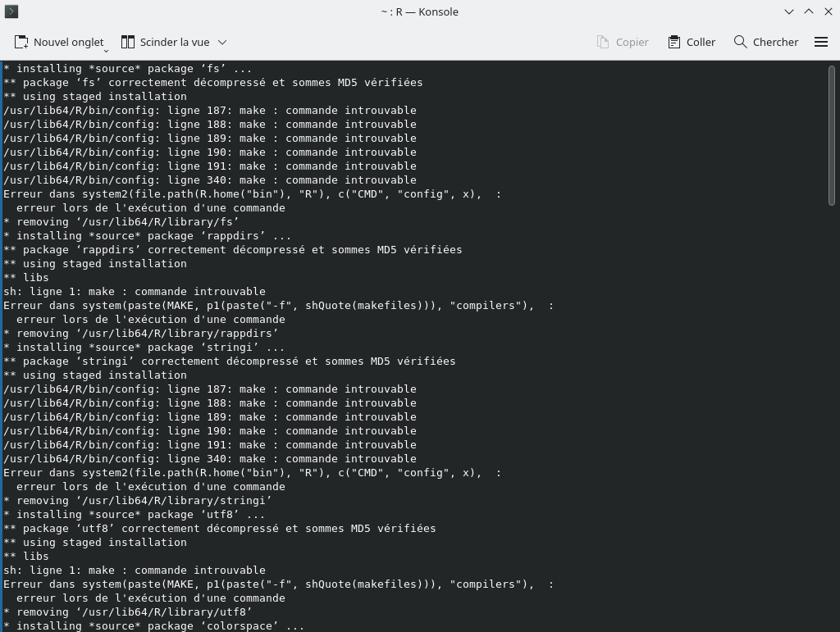Click the Scinder la vue split icon
This screenshot has width=840, height=632.
click(127, 43)
